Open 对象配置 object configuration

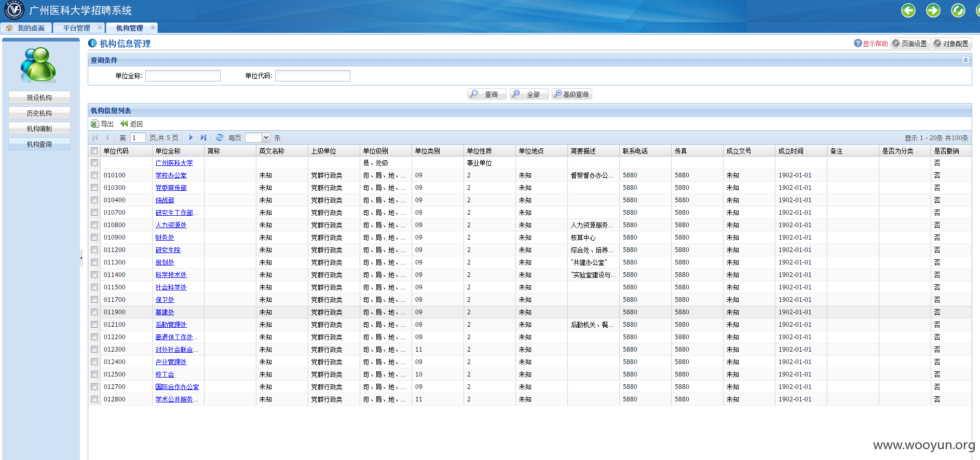(x=951, y=44)
